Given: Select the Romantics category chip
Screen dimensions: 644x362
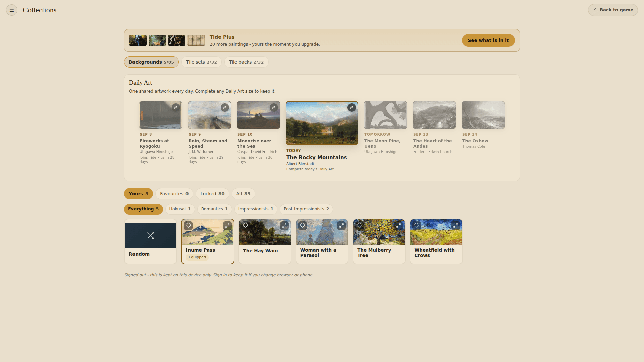Looking at the screenshot, I should pos(214,209).
